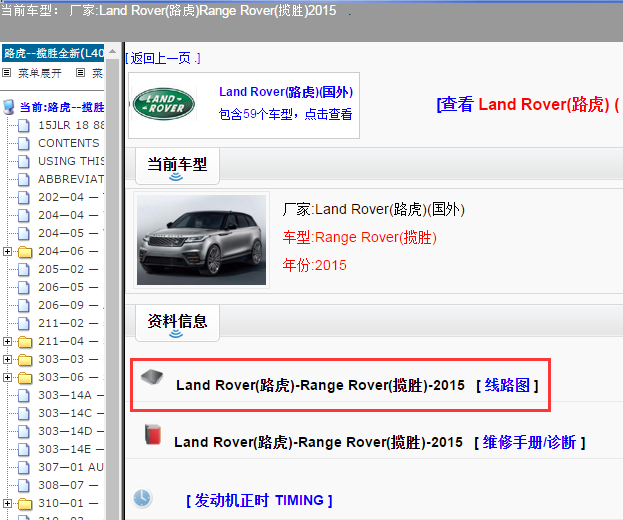
Task: Select the 204—05 tree entry
Action: click(x=68, y=233)
